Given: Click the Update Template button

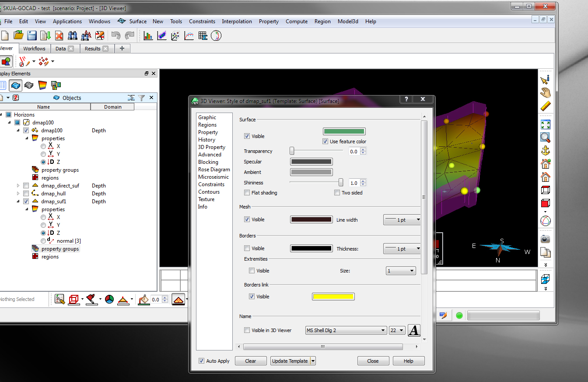Looking at the screenshot, I should [290, 361].
